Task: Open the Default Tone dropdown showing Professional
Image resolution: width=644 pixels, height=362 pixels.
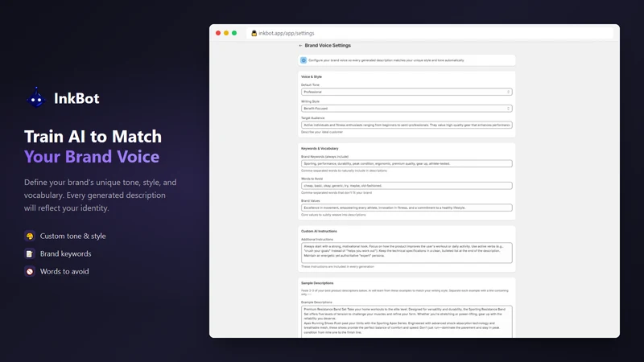Action: 407,92
